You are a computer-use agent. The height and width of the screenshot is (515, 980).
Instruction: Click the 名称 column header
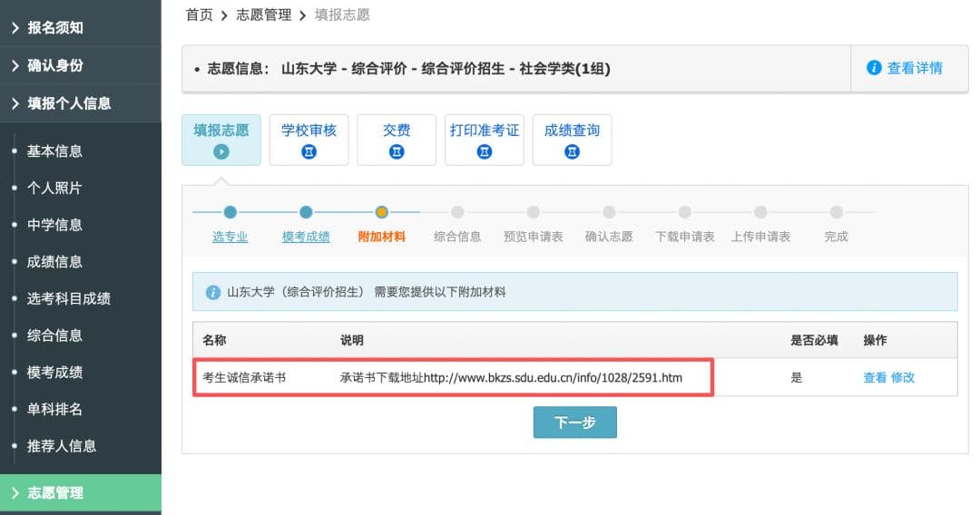click(214, 340)
